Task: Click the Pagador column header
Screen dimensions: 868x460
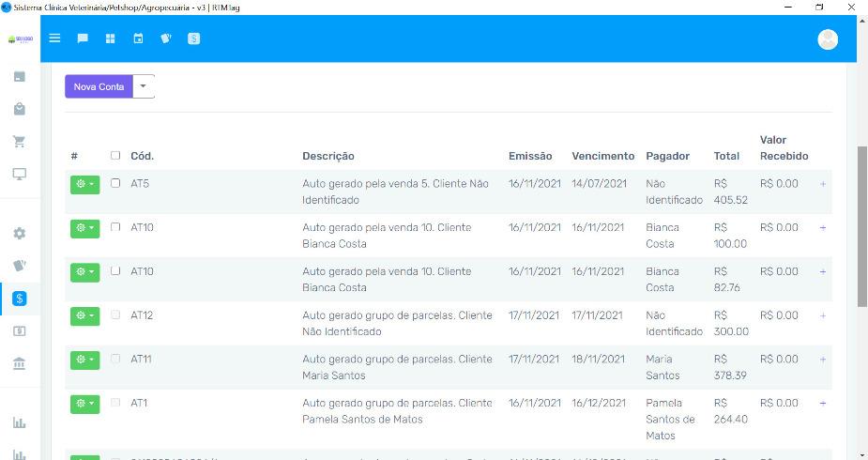Action: [667, 156]
